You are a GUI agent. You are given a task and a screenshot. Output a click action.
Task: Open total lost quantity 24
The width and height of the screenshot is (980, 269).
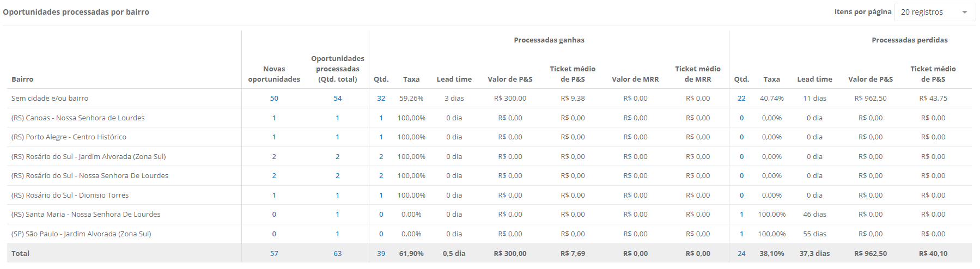pos(741,254)
